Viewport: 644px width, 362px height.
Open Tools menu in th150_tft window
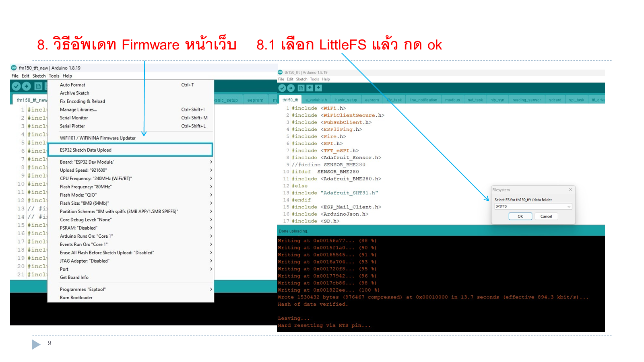point(314,79)
